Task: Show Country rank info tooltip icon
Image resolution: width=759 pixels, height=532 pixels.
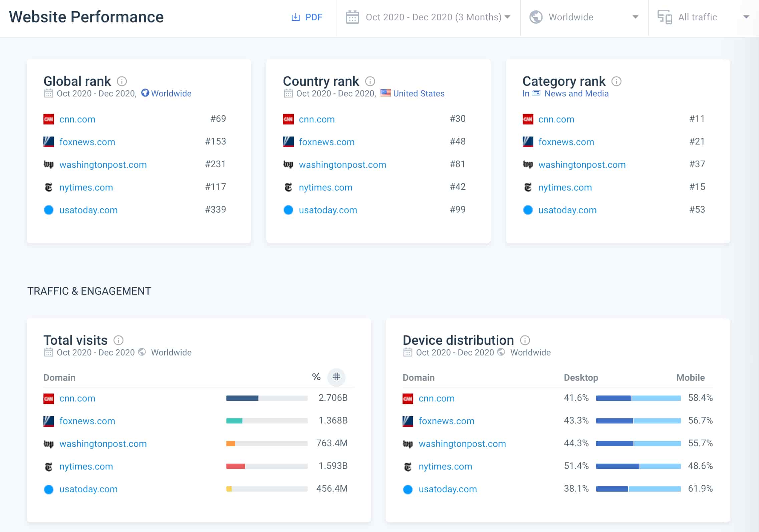Action: tap(370, 81)
